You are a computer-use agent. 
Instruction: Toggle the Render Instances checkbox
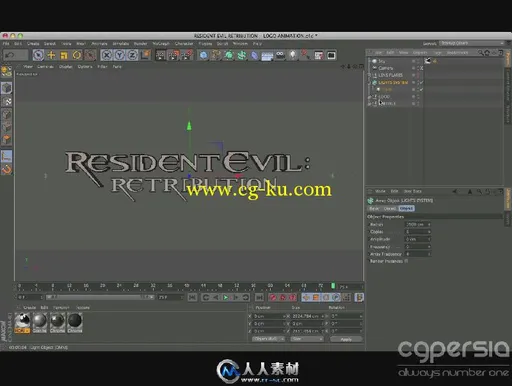pyautogui.click(x=406, y=261)
